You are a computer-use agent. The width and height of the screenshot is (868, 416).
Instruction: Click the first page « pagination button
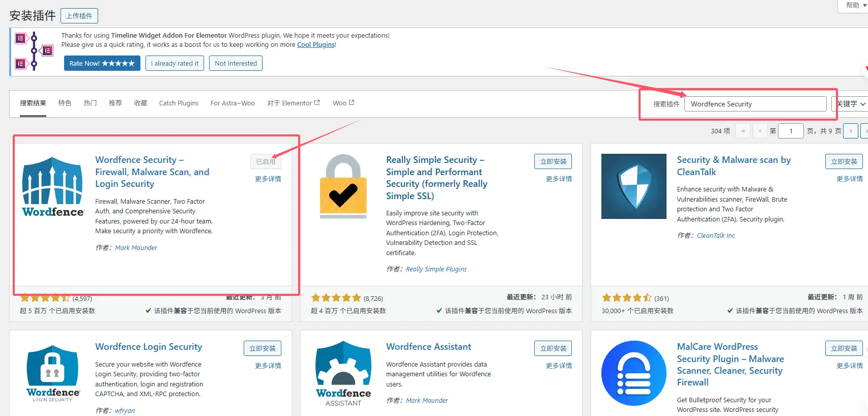click(x=743, y=131)
